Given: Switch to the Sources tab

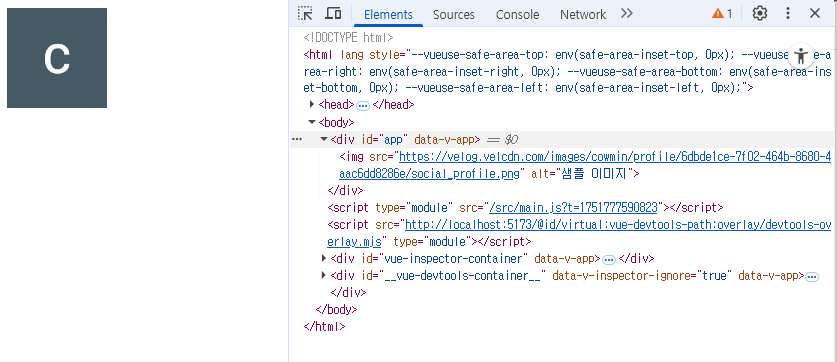Looking at the screenshot, I should (x=454, y=14).
